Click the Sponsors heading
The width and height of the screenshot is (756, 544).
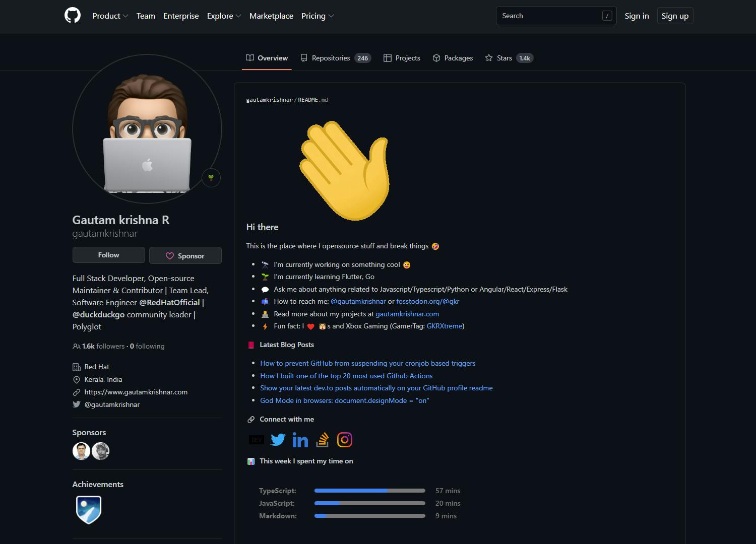click(x=89, y=432)
